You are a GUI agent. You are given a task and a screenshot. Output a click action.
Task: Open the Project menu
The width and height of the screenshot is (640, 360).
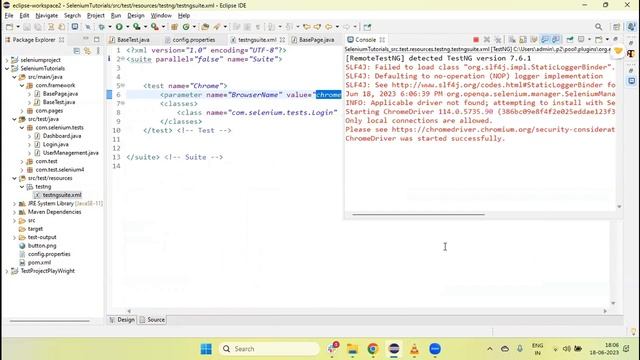(x=96, y=16)
